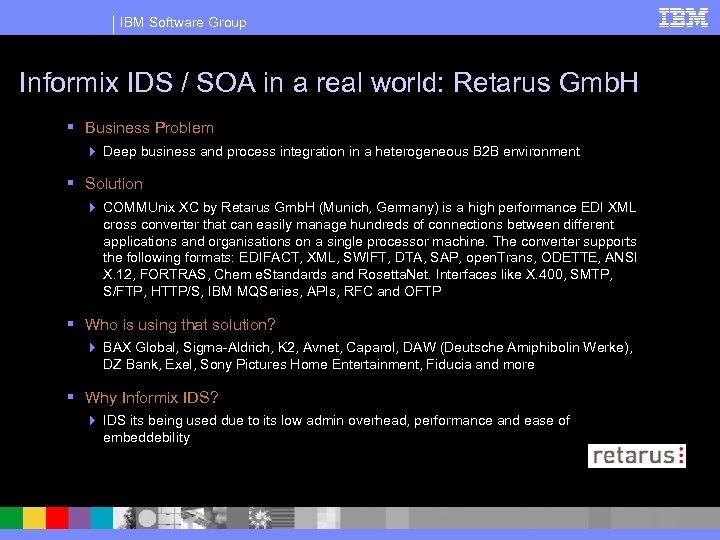Click the IBM Software Group header text
720x540 pixels.
pyautogui.click(x=183, y=22)
